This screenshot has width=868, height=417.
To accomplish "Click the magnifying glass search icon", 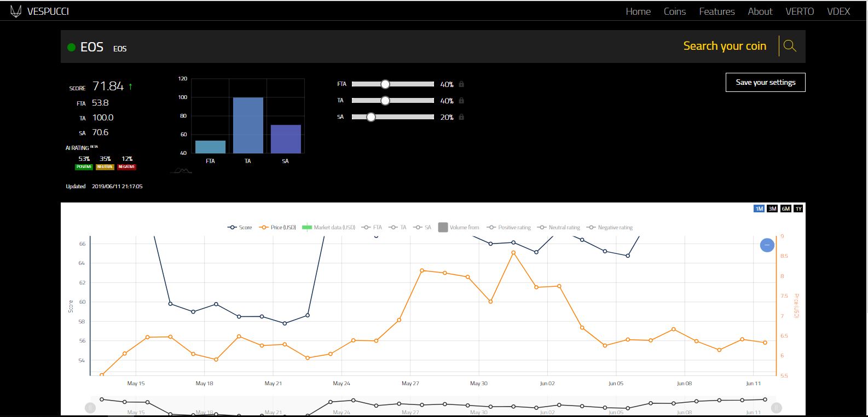I will click(790, 46).
